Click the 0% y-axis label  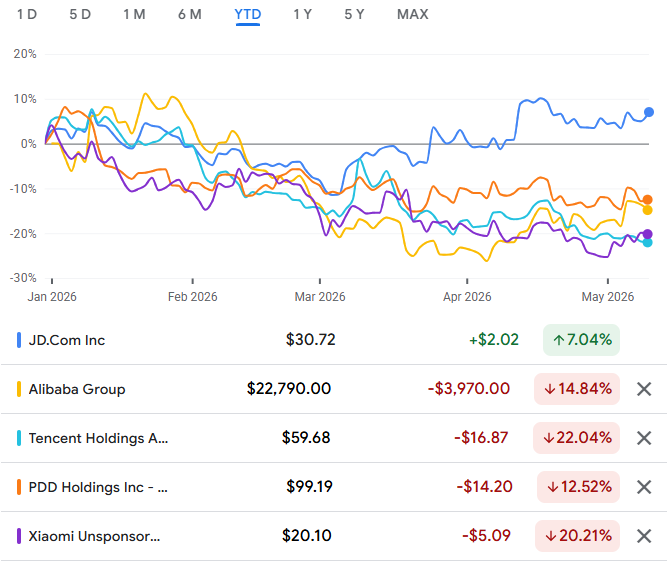(29, 144)
